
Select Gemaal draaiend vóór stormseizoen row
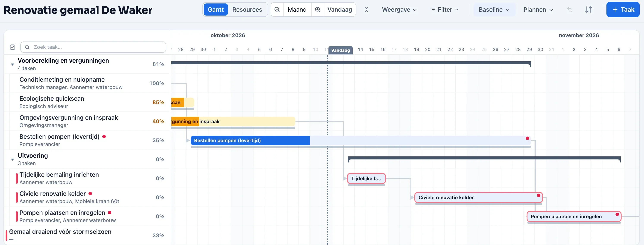87,235
